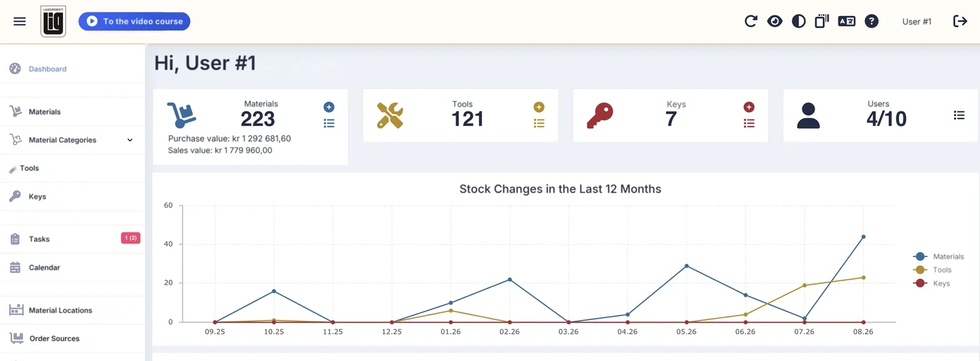
Task: Click the Users count 4/10
Action: pyautogui.click(x=886, y=119)
